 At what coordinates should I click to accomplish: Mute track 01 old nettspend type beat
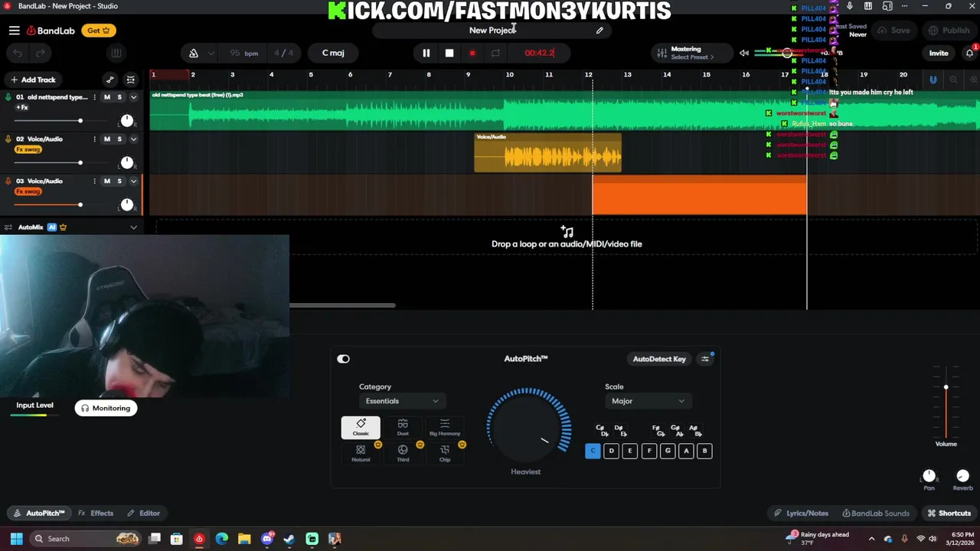(106, 97)
